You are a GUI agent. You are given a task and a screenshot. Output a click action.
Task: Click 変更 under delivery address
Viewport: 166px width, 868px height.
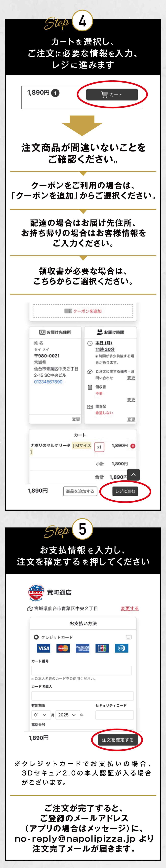pos(76,419)
